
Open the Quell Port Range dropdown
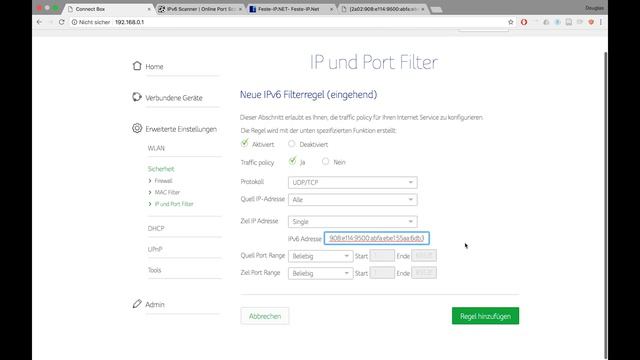pyautogui.click(x=320, y=256)
